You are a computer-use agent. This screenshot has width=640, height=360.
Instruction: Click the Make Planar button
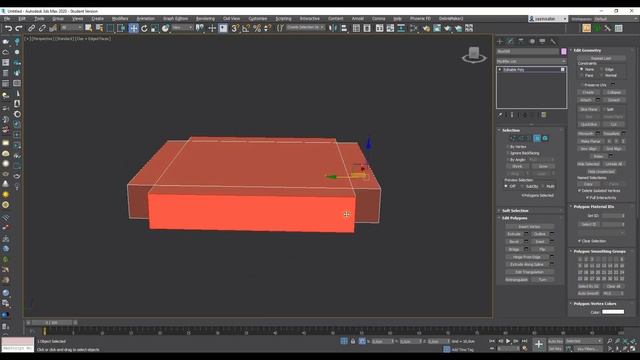(x=590, y=141)
